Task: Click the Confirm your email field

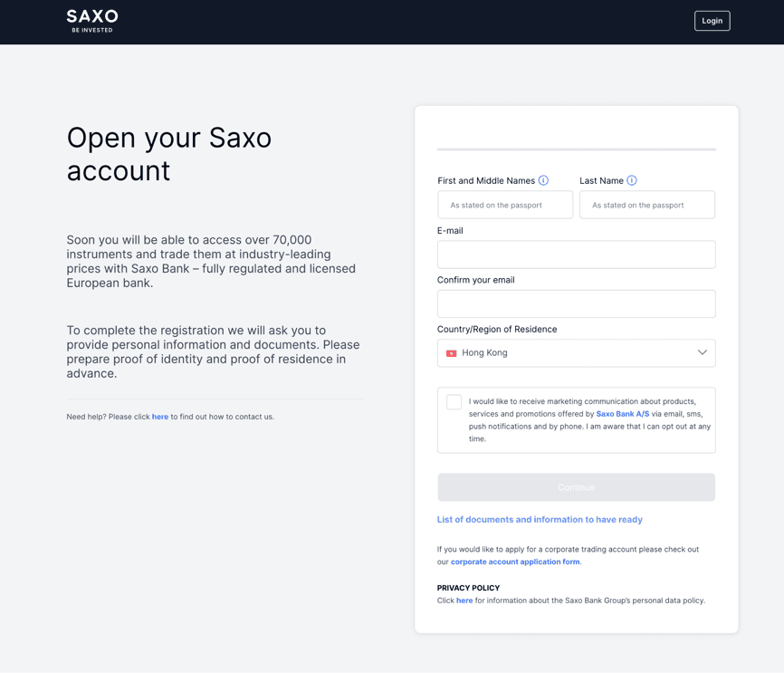Action: point(576,303)
